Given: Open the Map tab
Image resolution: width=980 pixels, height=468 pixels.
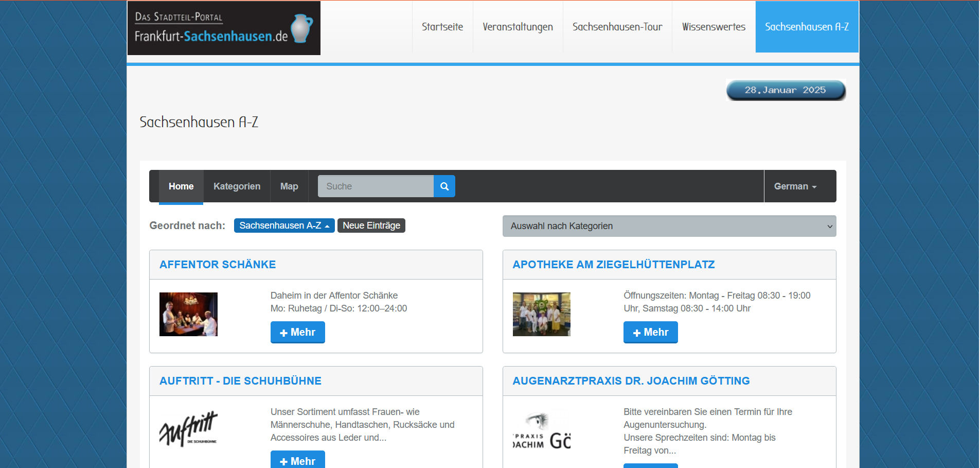Looking at the screenshot, I should (x=289, y=186).
